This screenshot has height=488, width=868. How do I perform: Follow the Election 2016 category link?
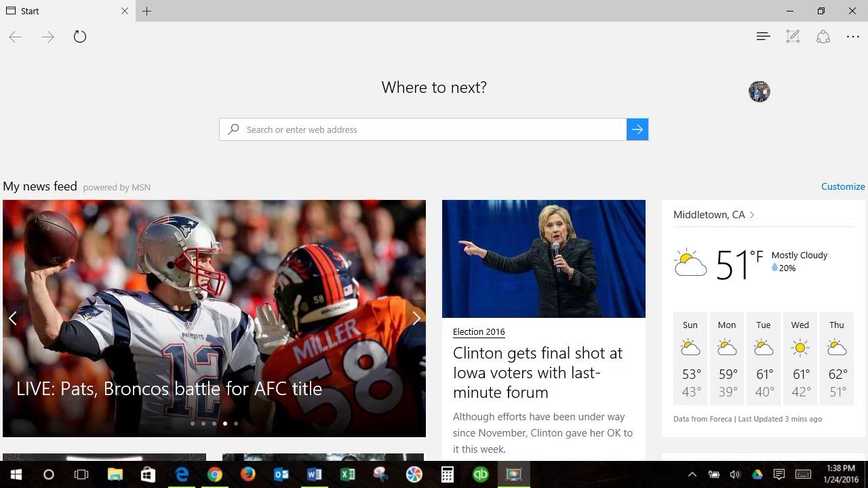coord(479,331)
